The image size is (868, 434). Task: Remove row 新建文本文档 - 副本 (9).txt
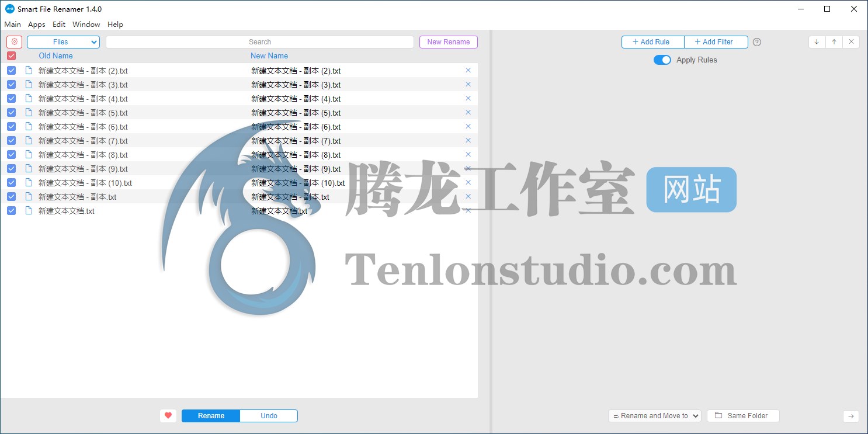468,168
